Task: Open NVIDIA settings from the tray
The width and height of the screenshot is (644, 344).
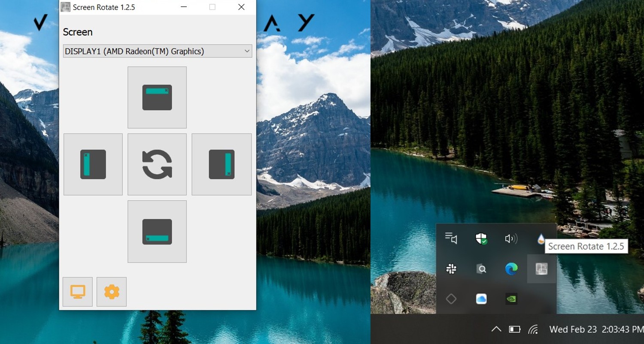Action: (x=511, y=299)
